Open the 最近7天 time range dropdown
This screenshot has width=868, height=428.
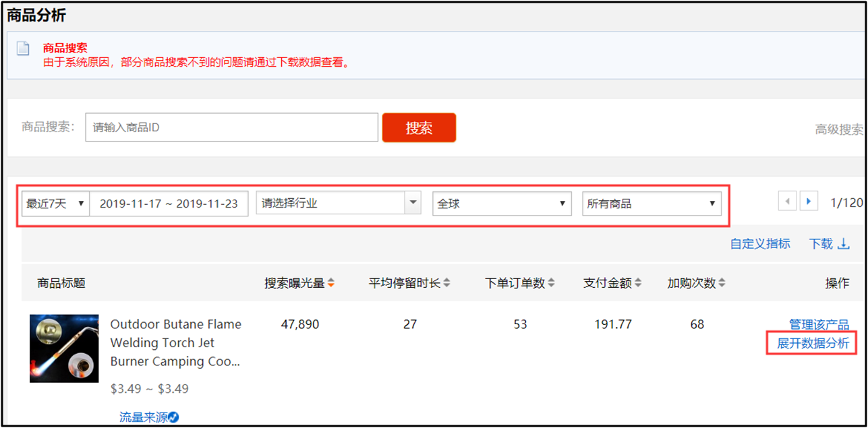pos(55,204)
